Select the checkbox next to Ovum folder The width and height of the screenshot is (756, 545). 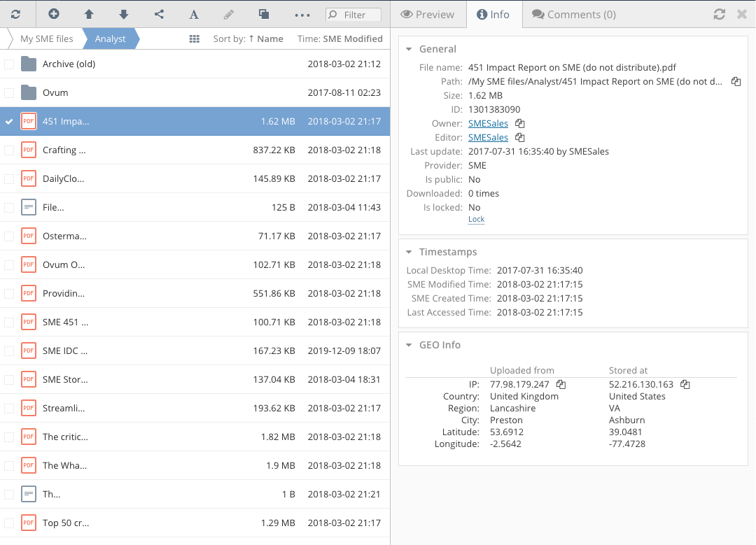click(9, 93)
